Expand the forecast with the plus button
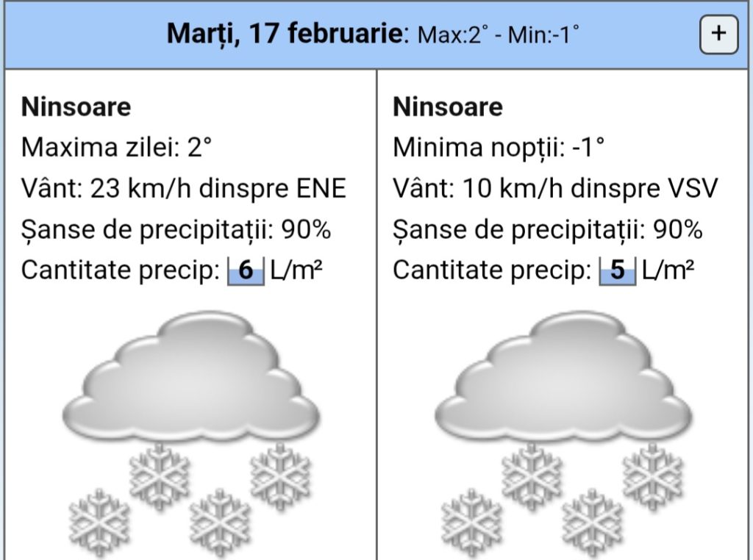This screenshot has height=560, width=753. [x=718, y=33]
